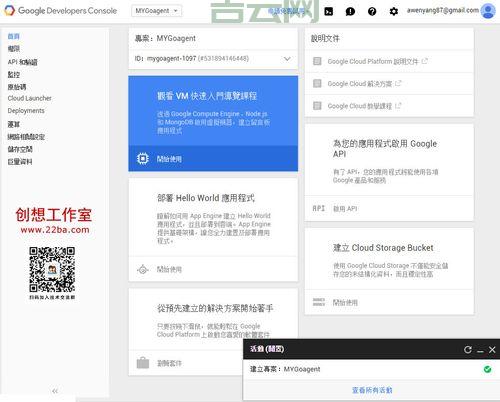
Task: Open the notifications feedback icon
Action: pyautogui.click(x=350, y=11)
